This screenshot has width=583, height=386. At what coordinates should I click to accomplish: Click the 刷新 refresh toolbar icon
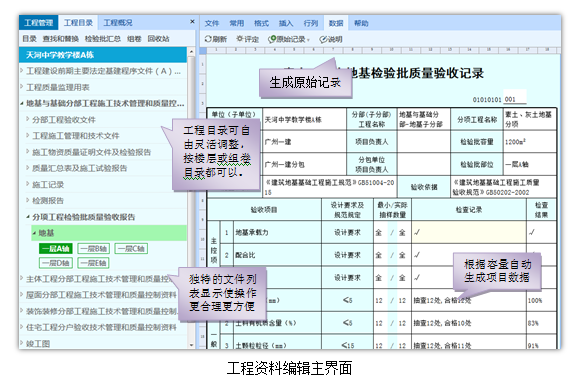(216, 39)
